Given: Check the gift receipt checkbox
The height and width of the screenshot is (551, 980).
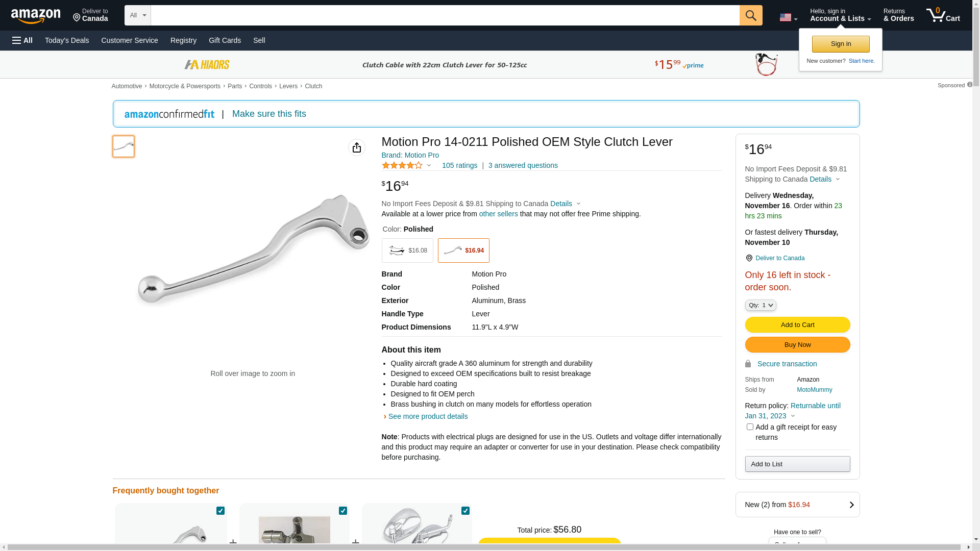Looking at the screenshot, I should (750, 427).
